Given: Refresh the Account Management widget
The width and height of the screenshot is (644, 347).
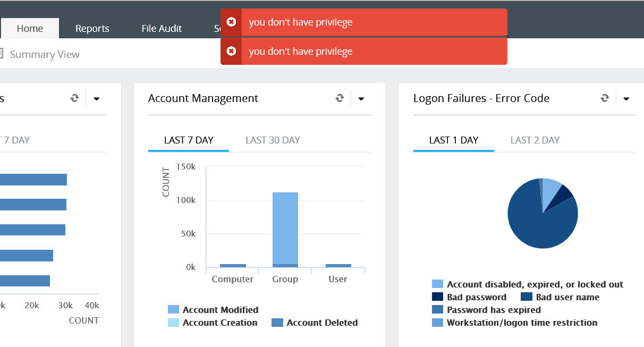Looking at the screenshot, I should click(340, 98).
